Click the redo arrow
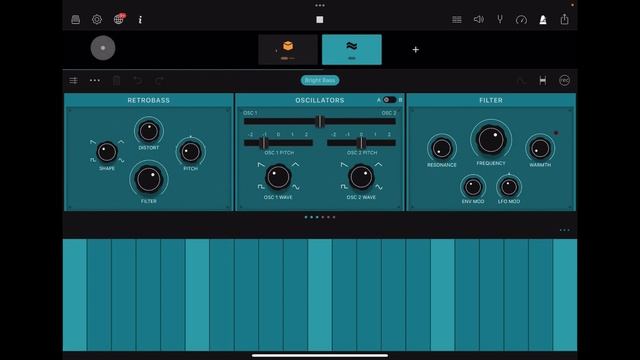 [x=159, y=80]
